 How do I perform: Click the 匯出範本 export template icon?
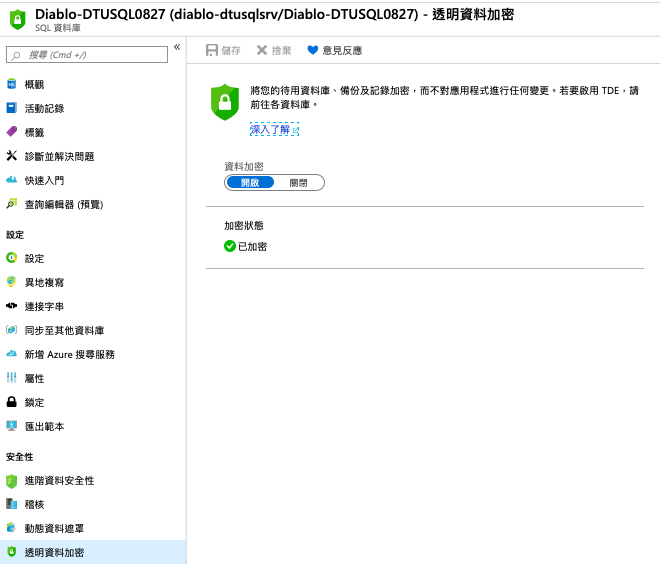(12, 426)
